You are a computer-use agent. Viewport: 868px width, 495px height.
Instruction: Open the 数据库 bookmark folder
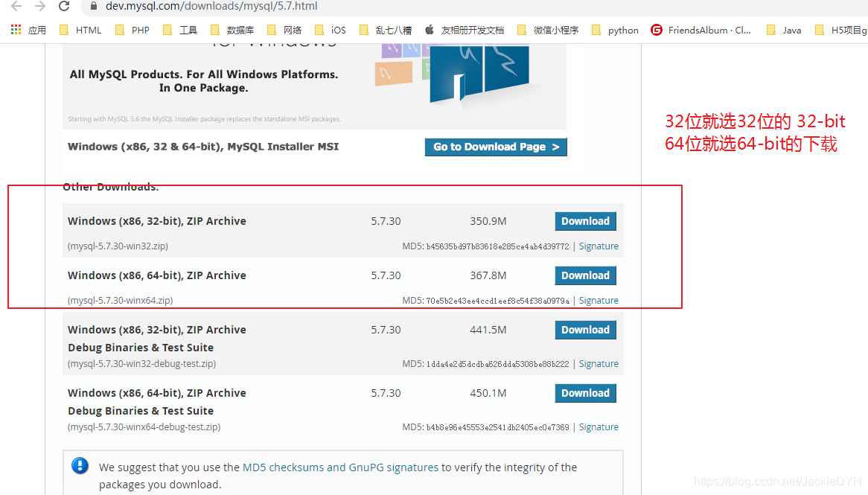[x=232, y=30]
